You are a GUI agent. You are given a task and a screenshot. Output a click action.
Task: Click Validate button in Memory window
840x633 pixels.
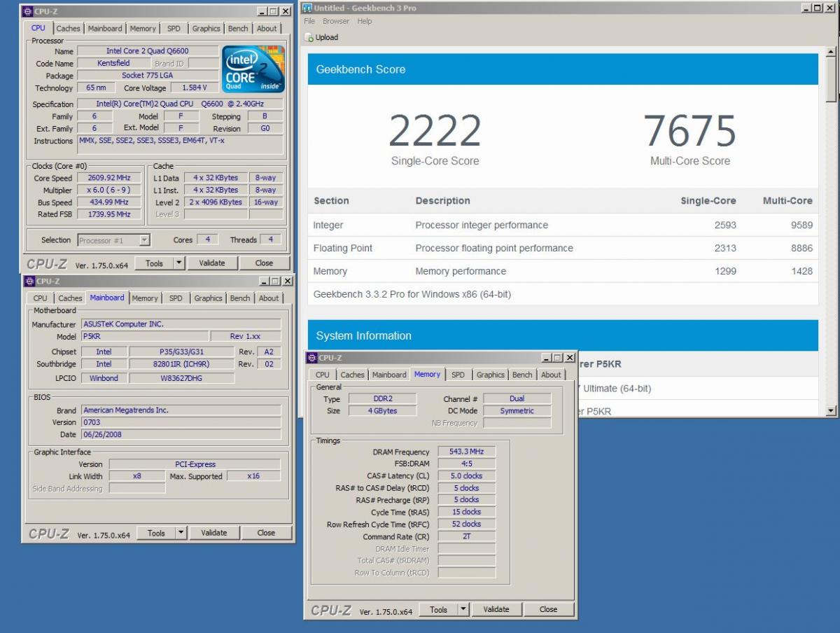coord(496,610)
